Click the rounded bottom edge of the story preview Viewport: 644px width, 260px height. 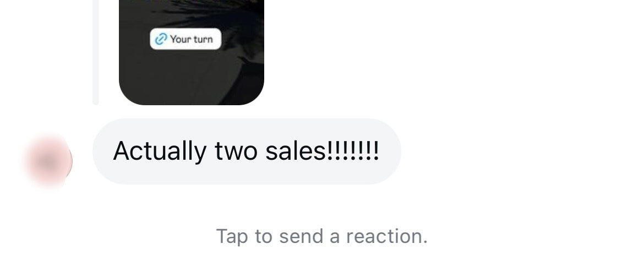192,100
